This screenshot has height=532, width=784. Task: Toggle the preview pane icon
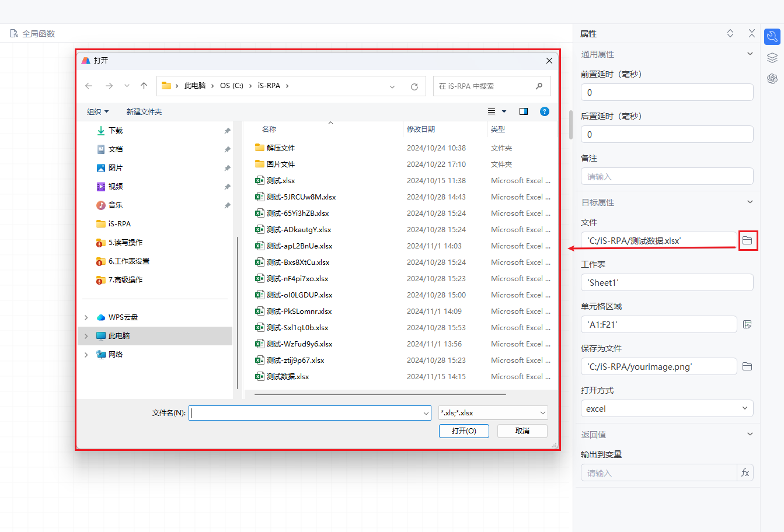[524, 111]
